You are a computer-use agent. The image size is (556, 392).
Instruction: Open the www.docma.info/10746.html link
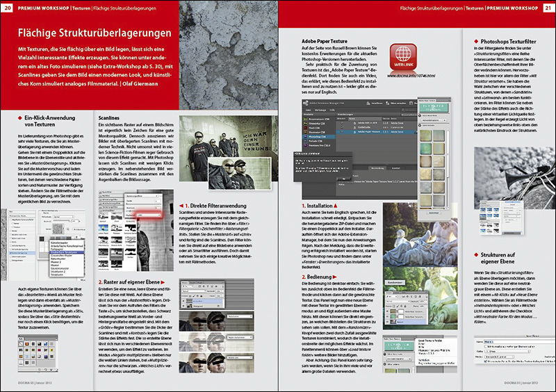[x=411, y=76]
